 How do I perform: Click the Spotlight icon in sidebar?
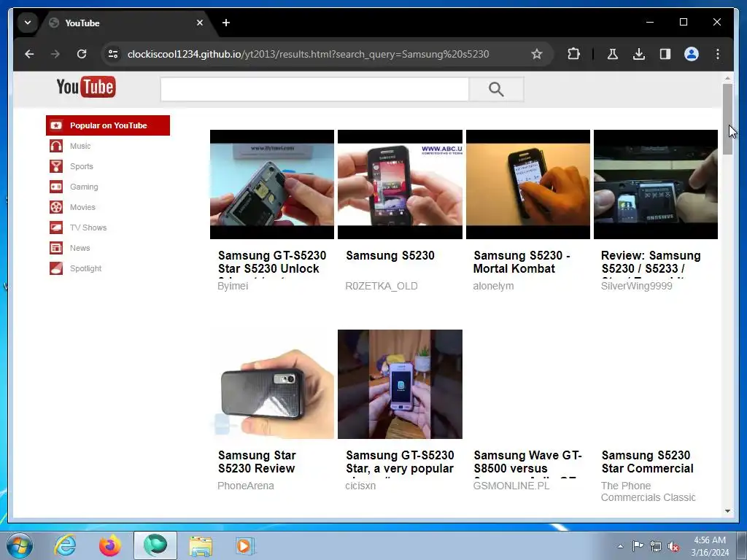56,268
